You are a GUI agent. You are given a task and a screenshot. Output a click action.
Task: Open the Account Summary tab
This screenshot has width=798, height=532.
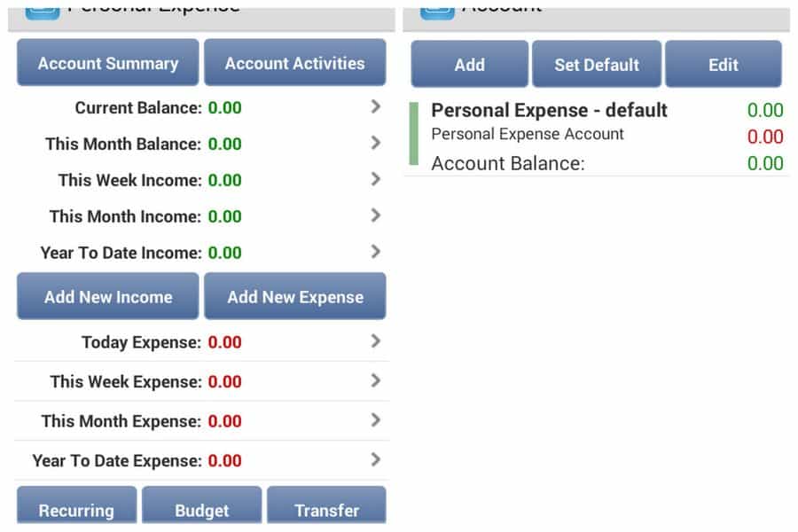(108, 63)
